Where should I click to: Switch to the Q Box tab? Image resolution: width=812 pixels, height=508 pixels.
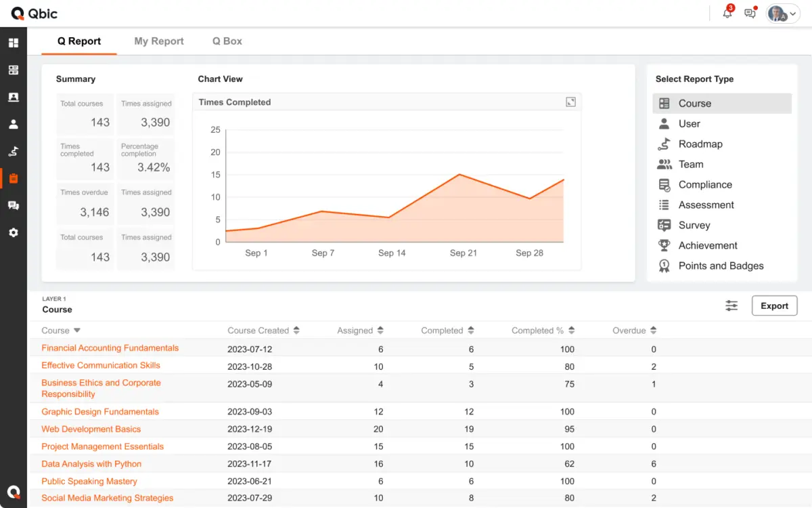coord(227,41)
